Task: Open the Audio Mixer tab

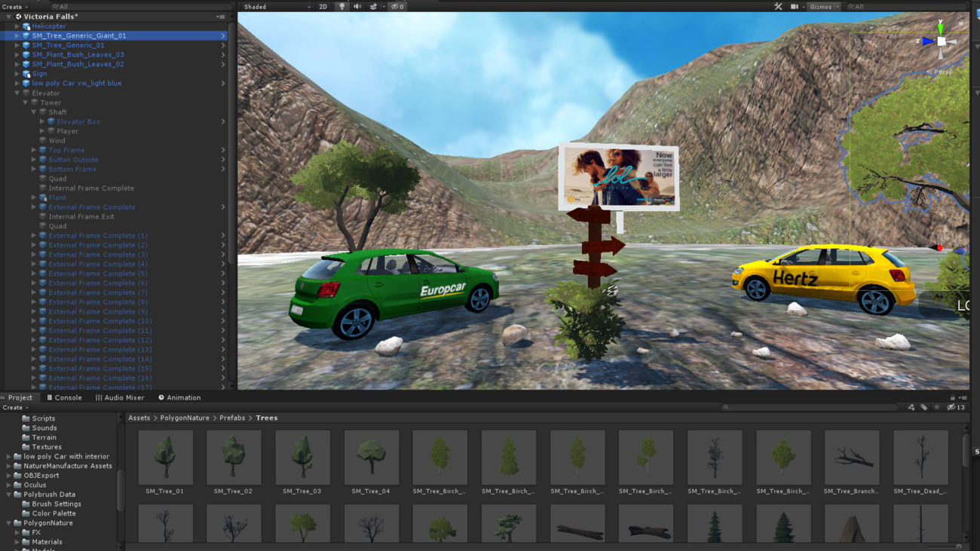Action: pyautogui.click(x=120, y=397)
